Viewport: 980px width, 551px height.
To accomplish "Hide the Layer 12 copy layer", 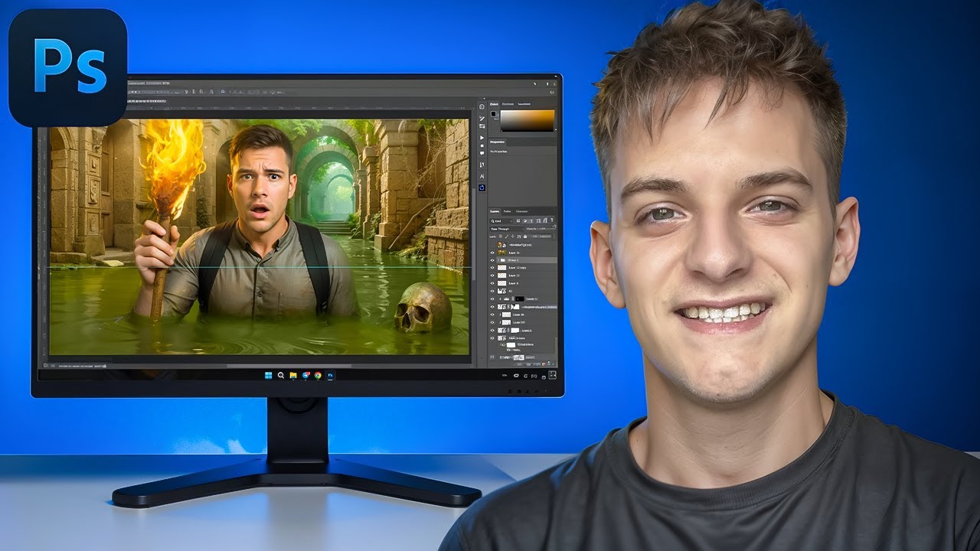I will click(492, 268).
